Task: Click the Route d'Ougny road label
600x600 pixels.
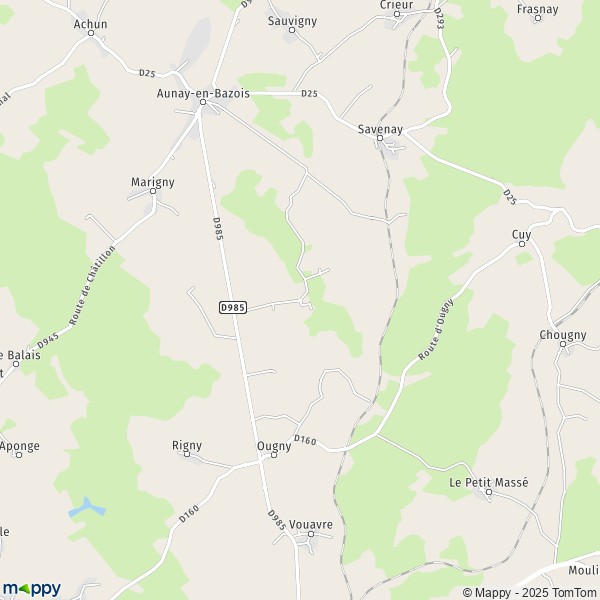Action: (x=436, y=329)
